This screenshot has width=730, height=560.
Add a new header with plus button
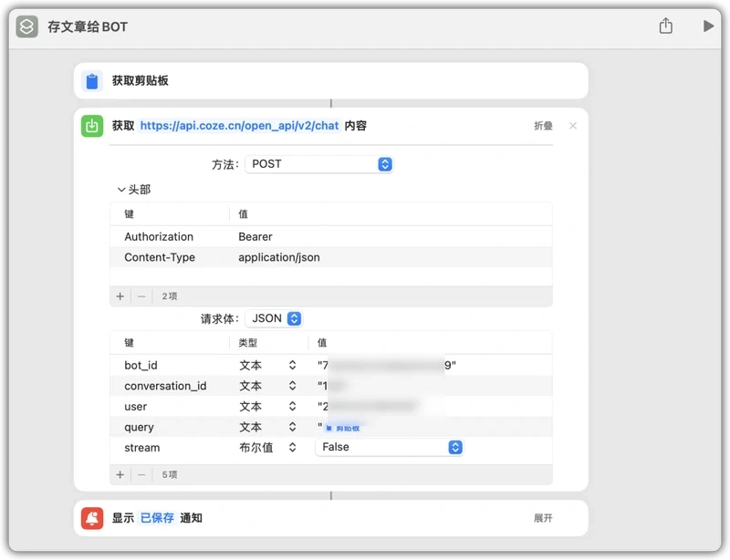tap(120, 296)
